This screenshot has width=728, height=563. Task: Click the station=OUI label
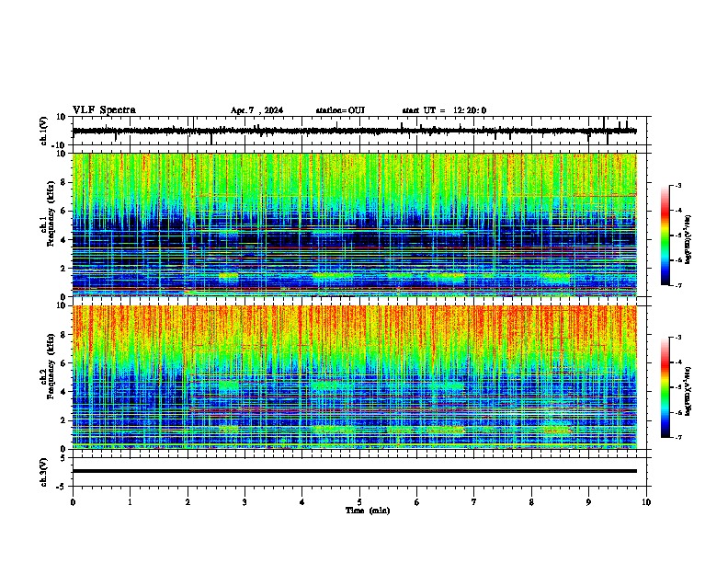[x=340, y=110]
